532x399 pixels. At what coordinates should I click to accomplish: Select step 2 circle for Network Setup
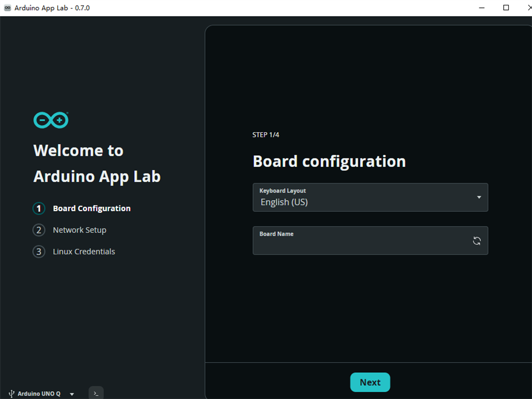39,230
